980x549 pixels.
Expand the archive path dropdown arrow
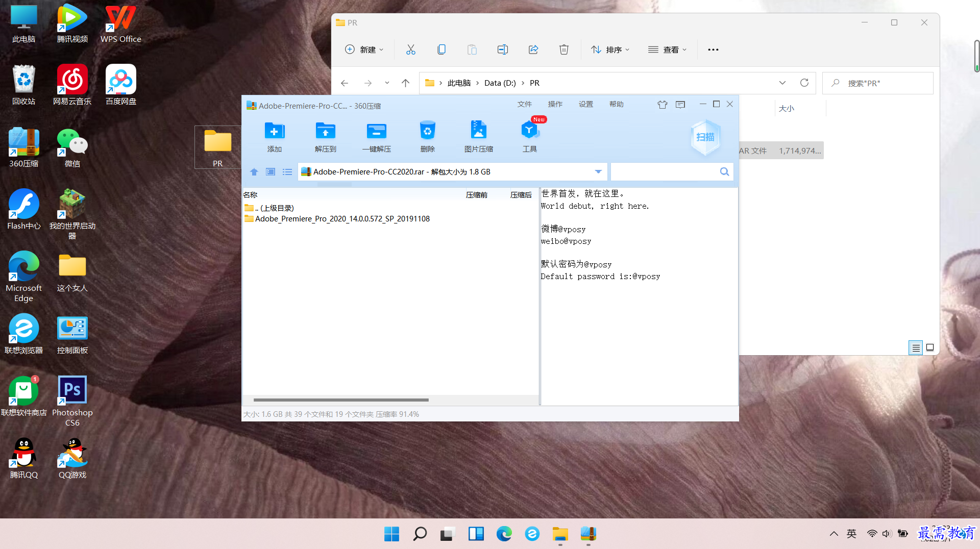[x=598, y=171]
